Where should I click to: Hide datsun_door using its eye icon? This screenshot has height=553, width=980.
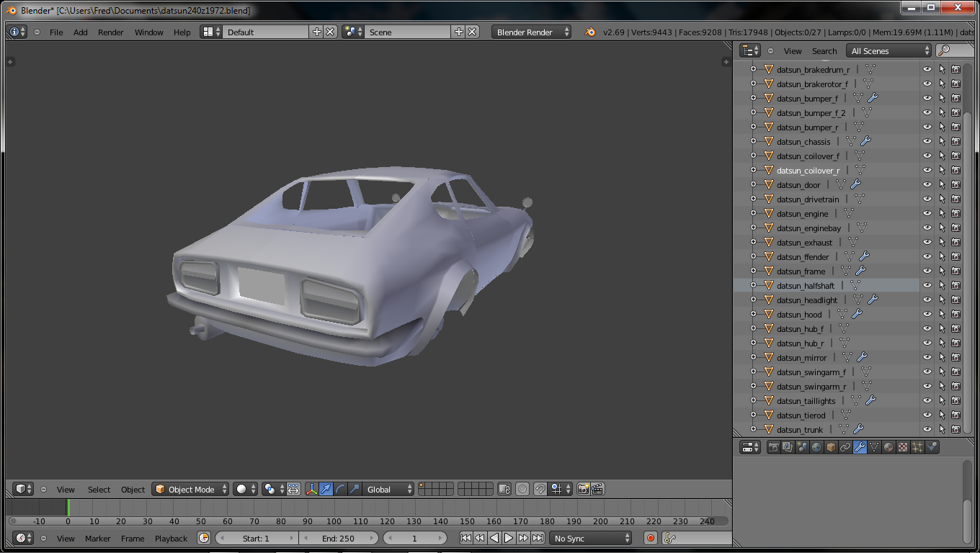tap(927, 185)
